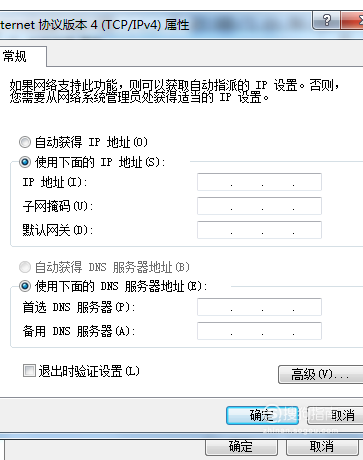The image size is (363, 460).
Task: Click the preferred DNS server field
Action: tap(259, 307)
